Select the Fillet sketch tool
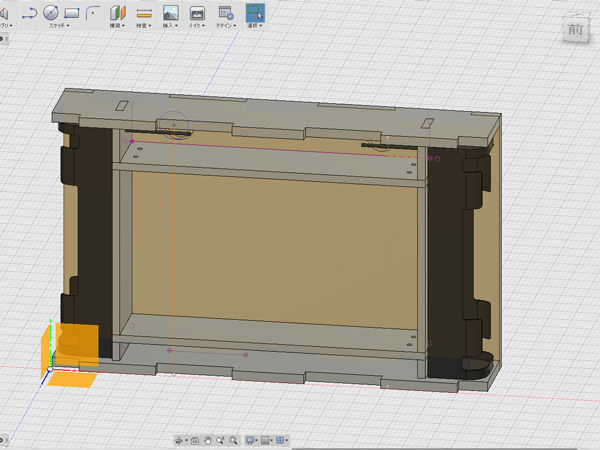Screen dimensions: 600x450 (93, 12)
